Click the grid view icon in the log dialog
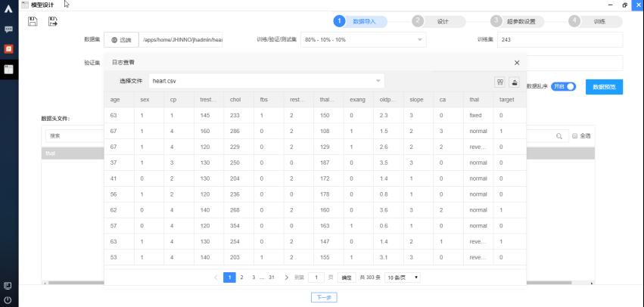Screen dimensions: 644x307 (499, 82)
